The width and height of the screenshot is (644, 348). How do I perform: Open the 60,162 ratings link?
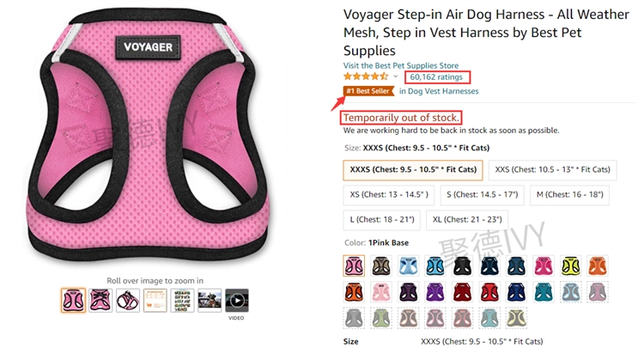pyautogui.click(x=436, y=76)
